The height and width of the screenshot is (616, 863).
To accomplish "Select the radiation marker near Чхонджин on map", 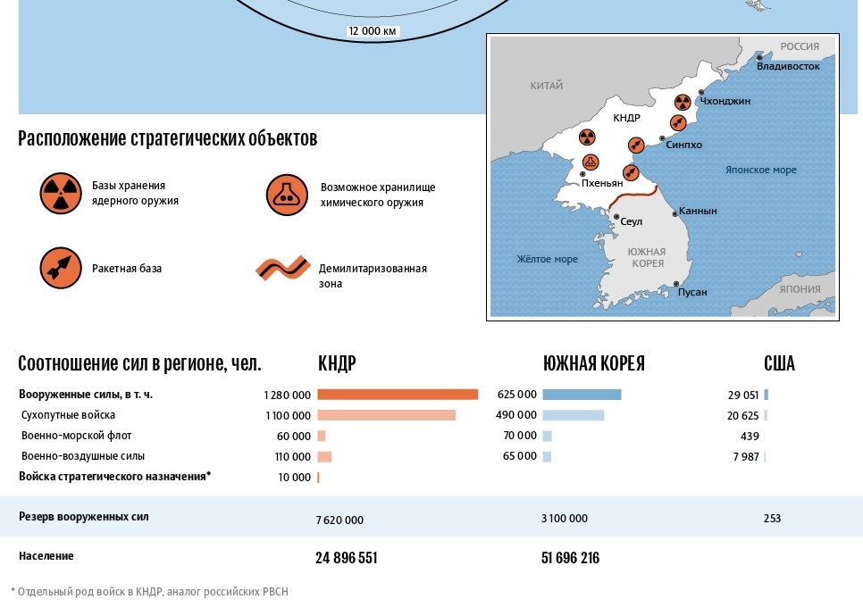I will coord(683,103).
